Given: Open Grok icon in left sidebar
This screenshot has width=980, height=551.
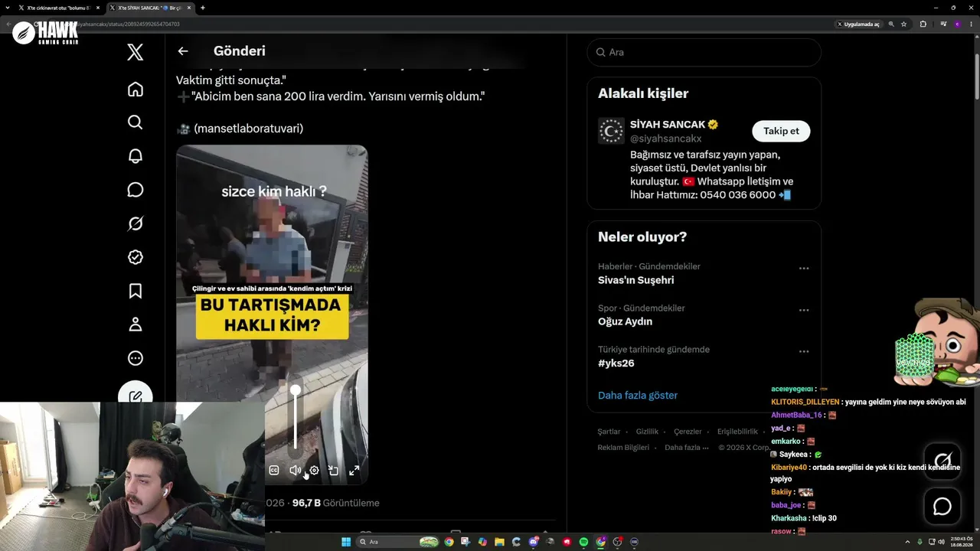Looking at the screenshot, I should click(136, 223).
